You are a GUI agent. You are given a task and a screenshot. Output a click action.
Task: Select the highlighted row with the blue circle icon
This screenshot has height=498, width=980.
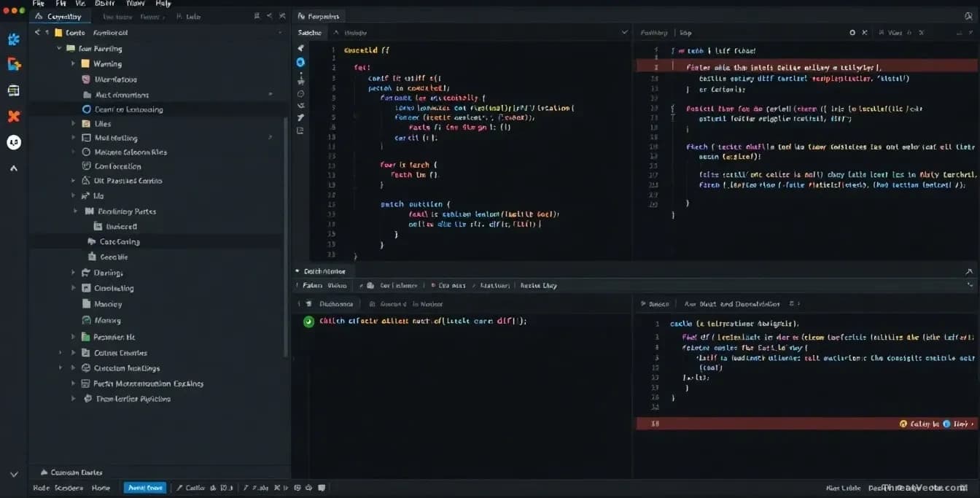[157, 109]
